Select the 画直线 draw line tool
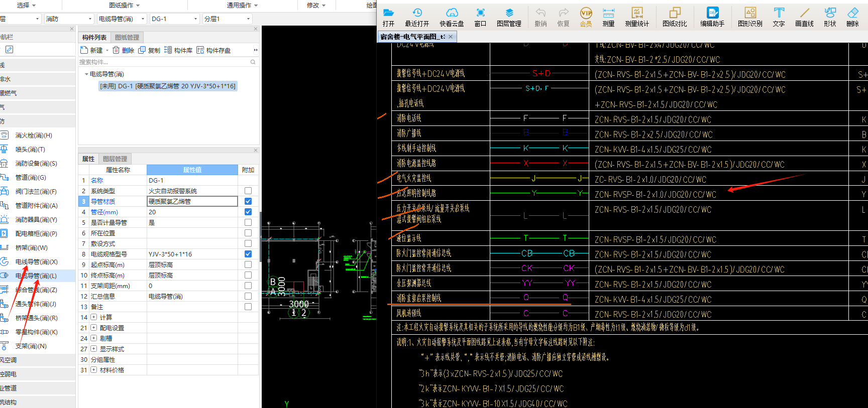Image resolution: width=868 pixels, height=408 pixels. (x=804, y=17)
